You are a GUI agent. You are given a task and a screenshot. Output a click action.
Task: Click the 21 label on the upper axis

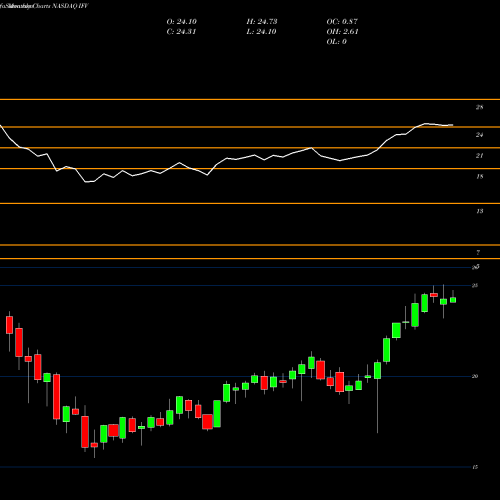point(479,156)
